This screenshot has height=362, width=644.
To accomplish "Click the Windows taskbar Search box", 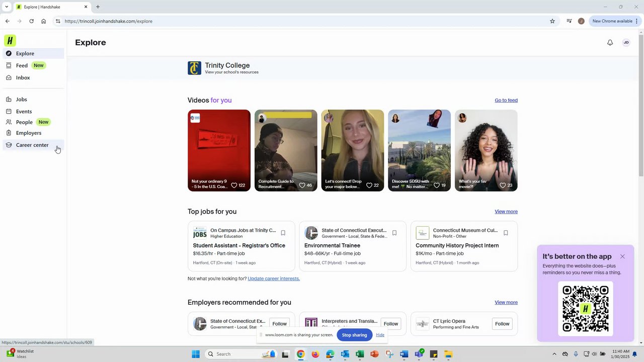I will [x=241, y=354].
